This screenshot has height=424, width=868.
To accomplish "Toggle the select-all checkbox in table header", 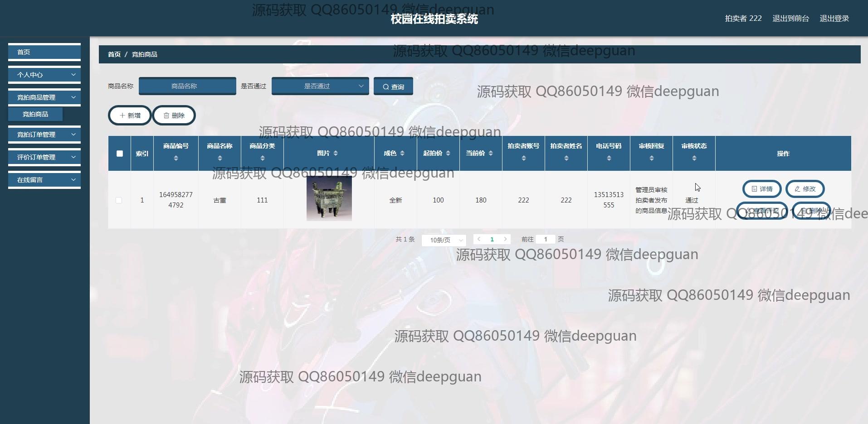I will click(120, 154).
